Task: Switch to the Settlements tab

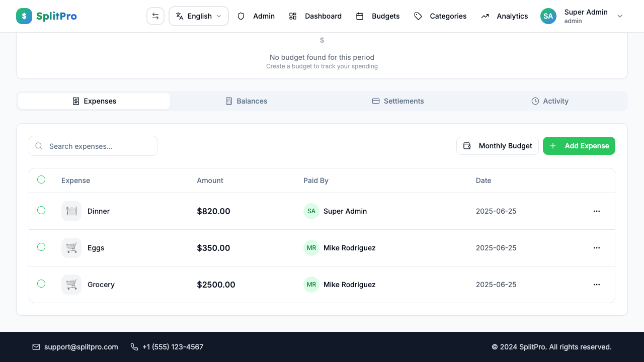Action: (397, 101)
